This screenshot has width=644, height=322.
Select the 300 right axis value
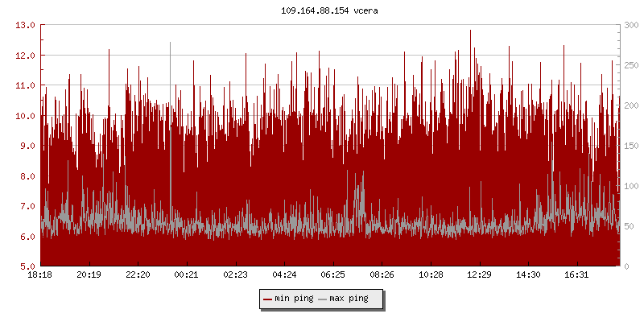[631, 25]
